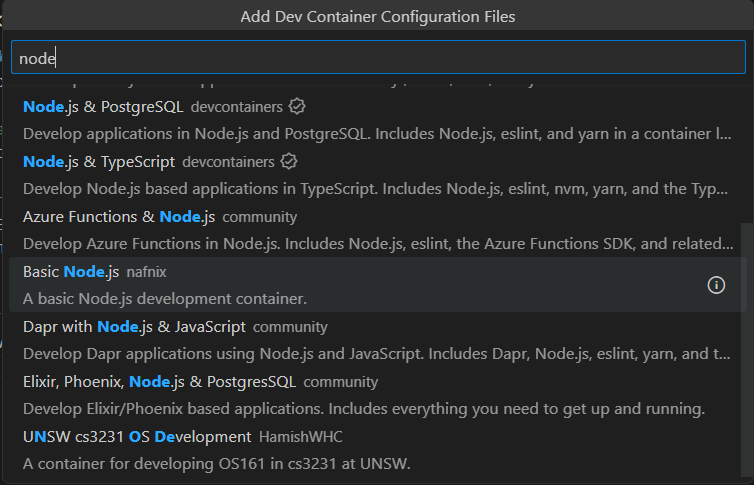Click verified badge beside Node.js & PostgreSQL devcontainers

[297, 106]
